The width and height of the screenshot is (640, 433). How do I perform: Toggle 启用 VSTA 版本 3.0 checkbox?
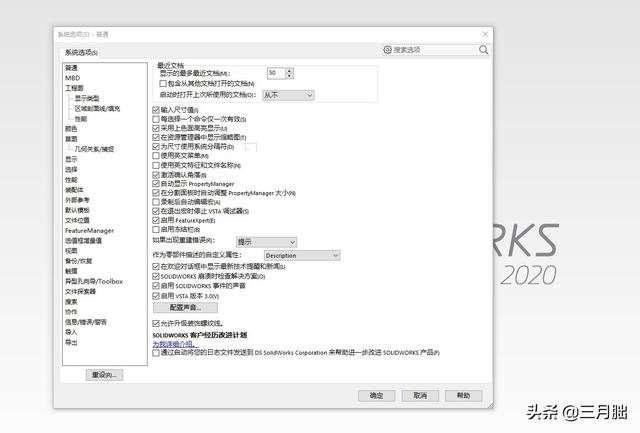coord(156,296)
